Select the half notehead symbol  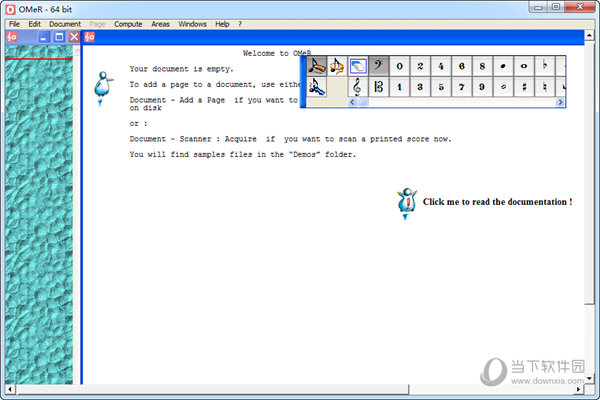503,87
